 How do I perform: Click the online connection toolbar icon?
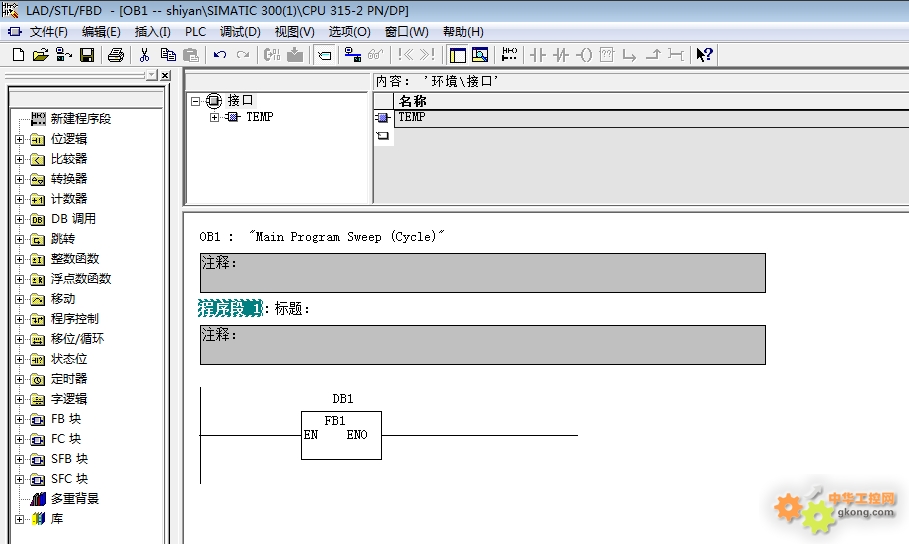[x=352, y=55]
